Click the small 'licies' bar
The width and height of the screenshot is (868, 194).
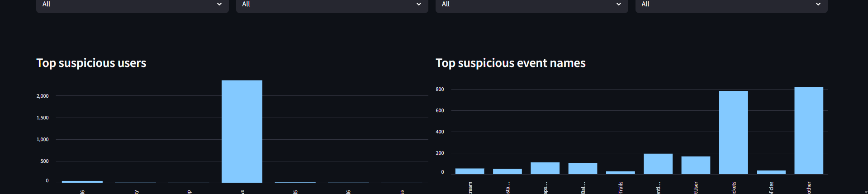coord(771,172)
